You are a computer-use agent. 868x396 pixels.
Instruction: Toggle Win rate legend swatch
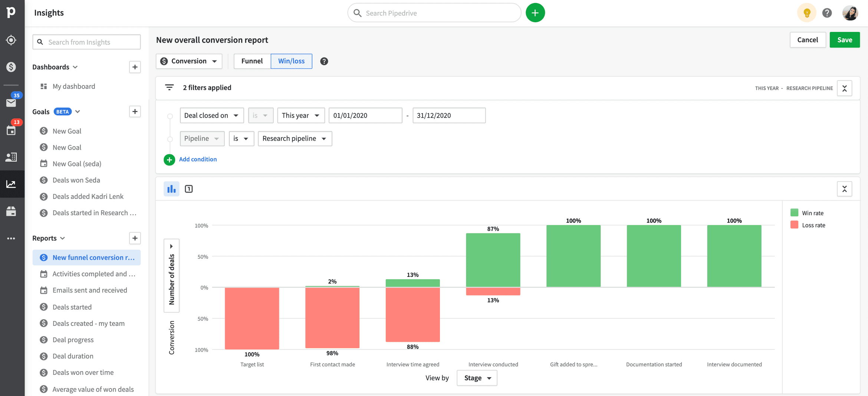coord(794,213)
